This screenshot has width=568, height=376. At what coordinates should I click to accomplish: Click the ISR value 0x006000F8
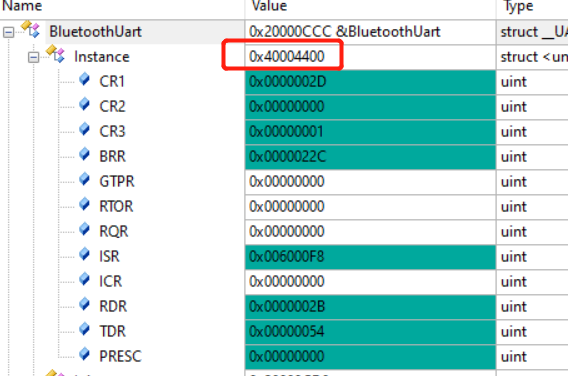coord(370,257)
